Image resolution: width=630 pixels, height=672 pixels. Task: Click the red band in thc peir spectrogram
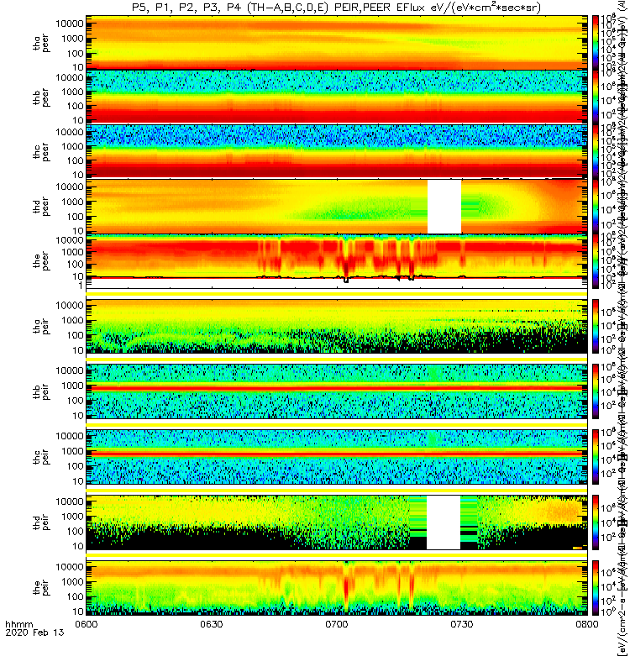(337, 453)
